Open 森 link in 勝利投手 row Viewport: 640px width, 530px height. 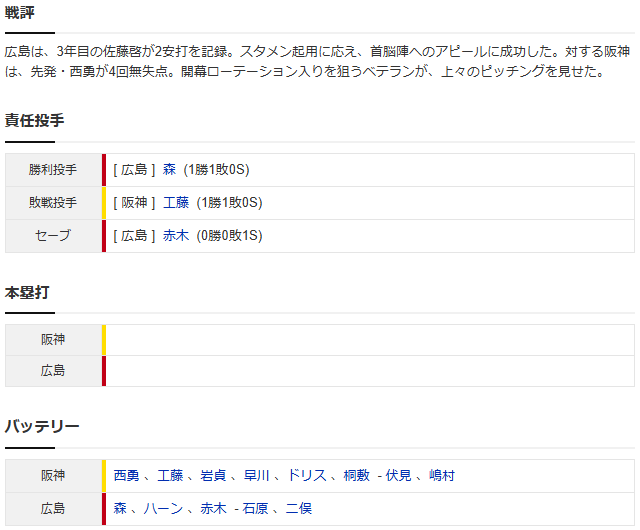click(169, 169)
